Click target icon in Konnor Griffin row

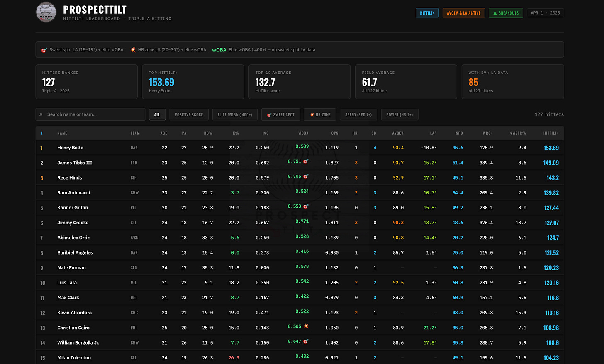[306, 206]
